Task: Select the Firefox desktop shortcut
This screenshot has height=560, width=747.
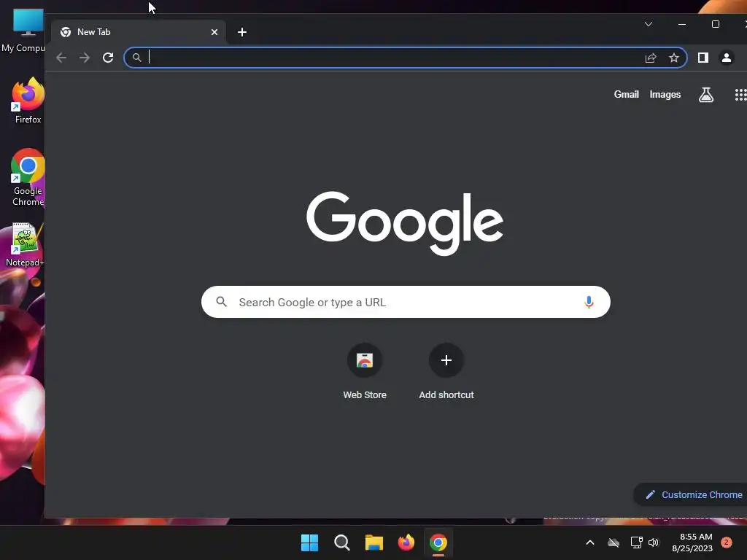Action: point(28,101)
